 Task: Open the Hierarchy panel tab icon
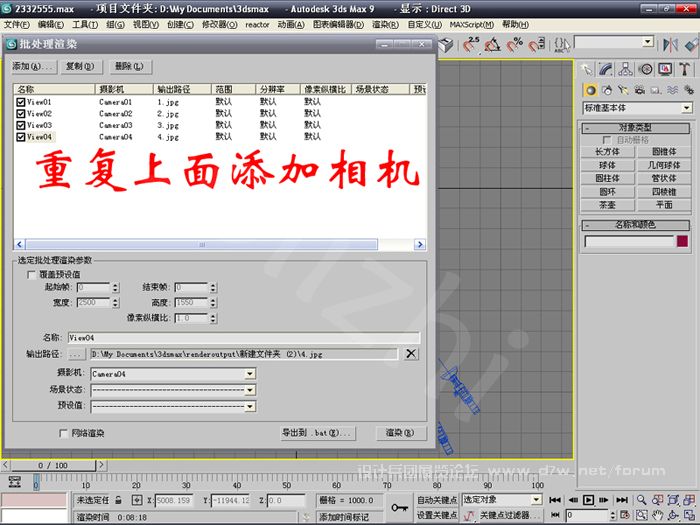click(625, 69)
